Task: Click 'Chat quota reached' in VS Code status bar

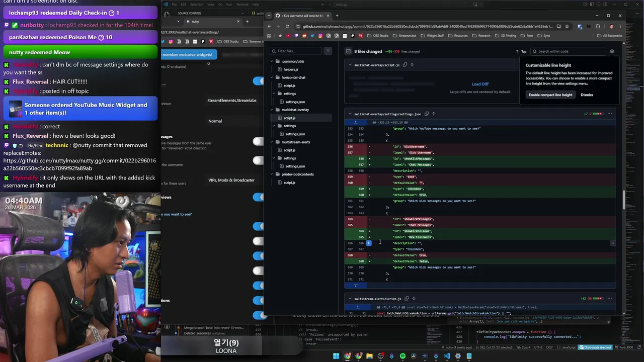Action: click(x=595, y=347)
